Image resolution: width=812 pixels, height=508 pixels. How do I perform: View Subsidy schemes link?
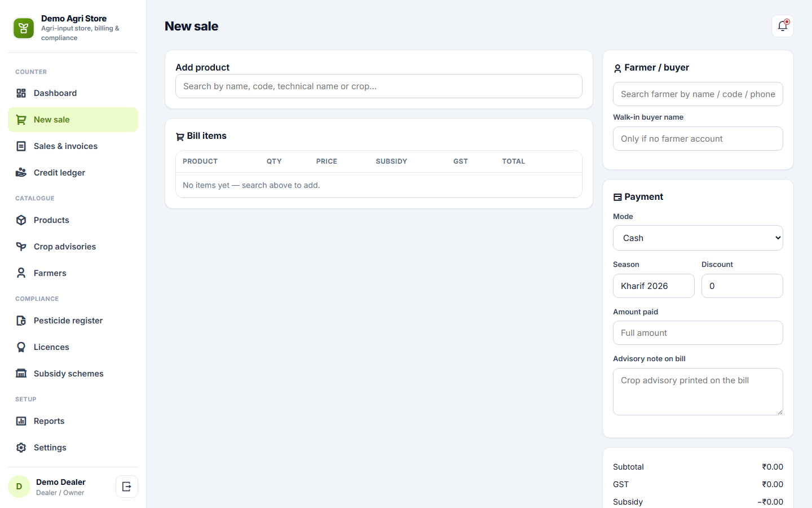73,374
